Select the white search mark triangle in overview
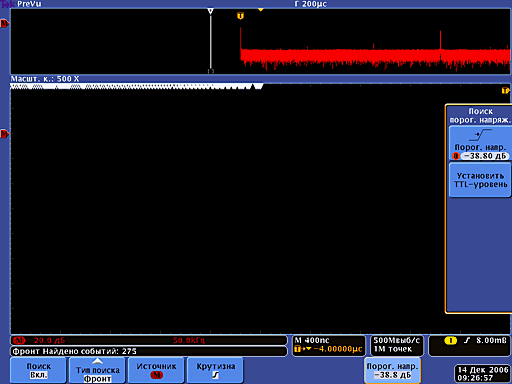The height and width of the screenshot is (384, 512). (x=210, y=11)
